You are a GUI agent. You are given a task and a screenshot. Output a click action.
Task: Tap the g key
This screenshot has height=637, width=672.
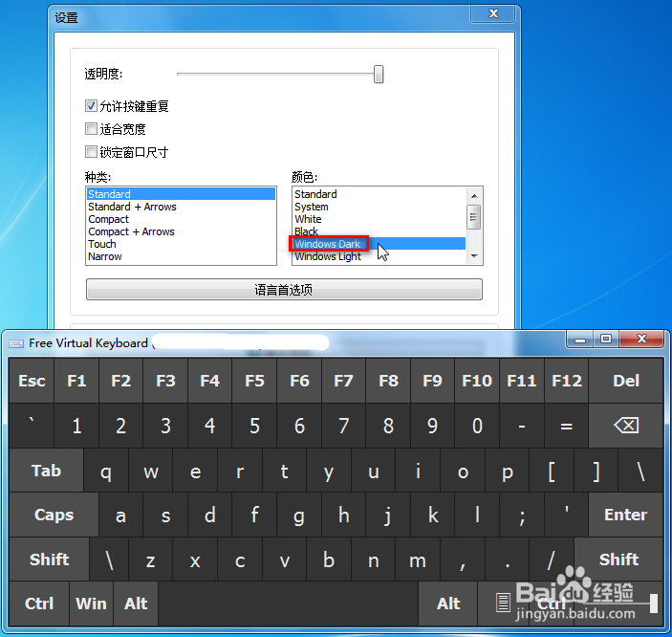pos(299,515)
